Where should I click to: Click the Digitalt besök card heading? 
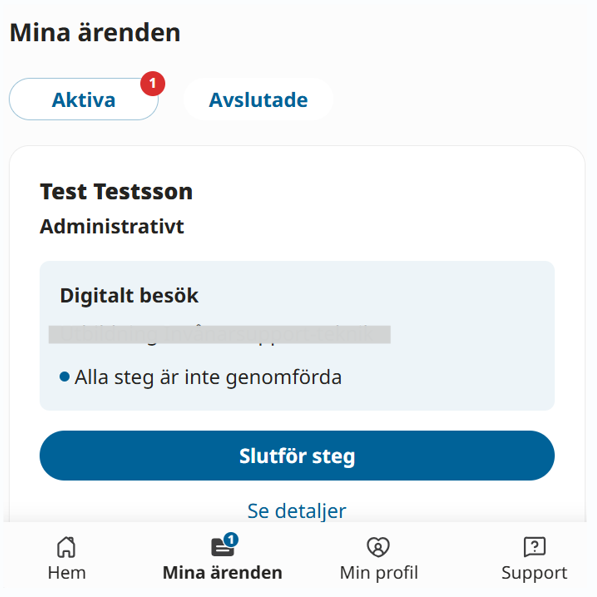tap(129, 296)
